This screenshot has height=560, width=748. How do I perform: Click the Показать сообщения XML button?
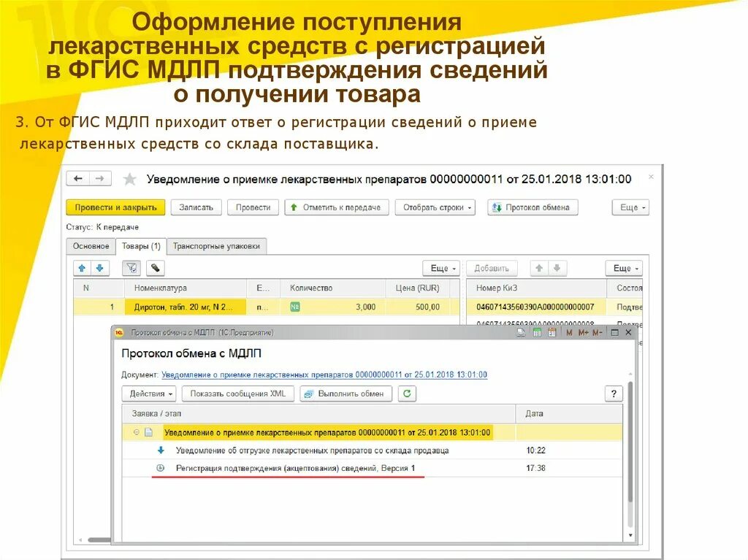(x=237, y=394)
